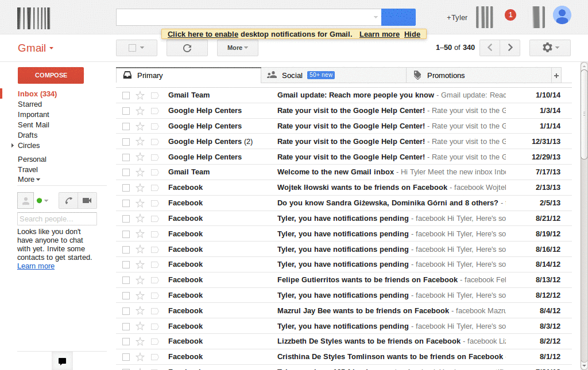Open Inbox (334) folder

pos(37,94)
